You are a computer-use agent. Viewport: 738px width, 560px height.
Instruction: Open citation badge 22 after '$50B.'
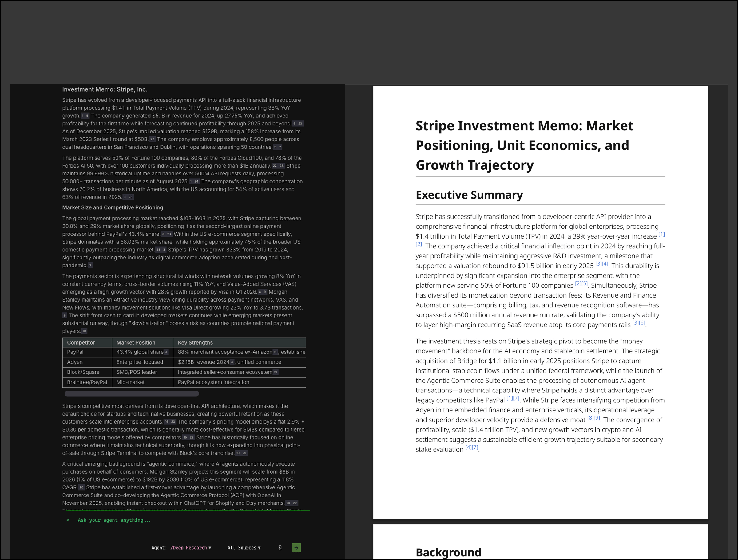[x=152, y=140]
